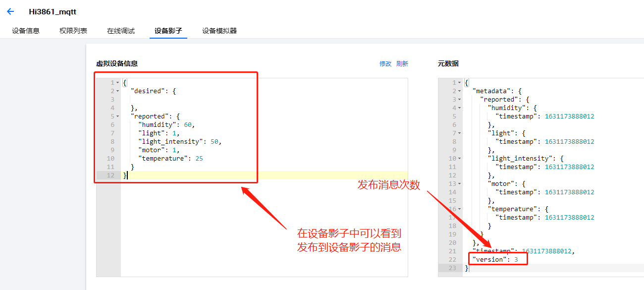Screen dimensions: 644x290
Task: Click the temperature value 25 in 虚拟设备信息
Action: click(x=199, y=159)
